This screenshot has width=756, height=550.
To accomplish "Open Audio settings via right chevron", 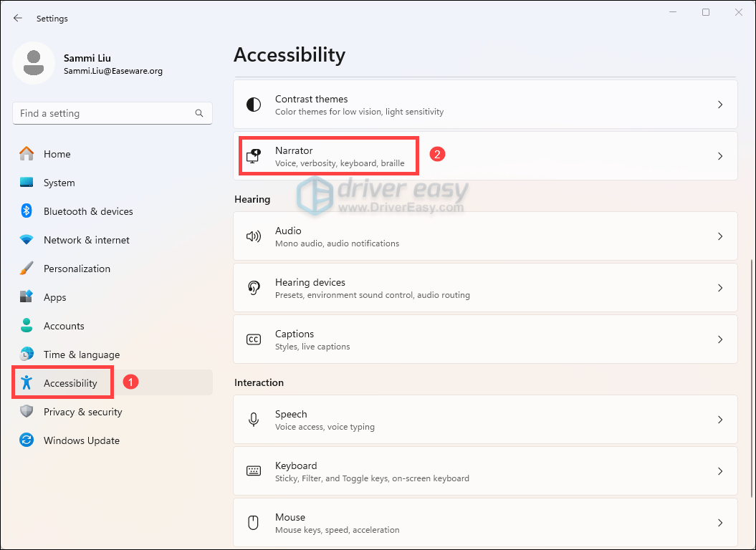I will [720, 236].
